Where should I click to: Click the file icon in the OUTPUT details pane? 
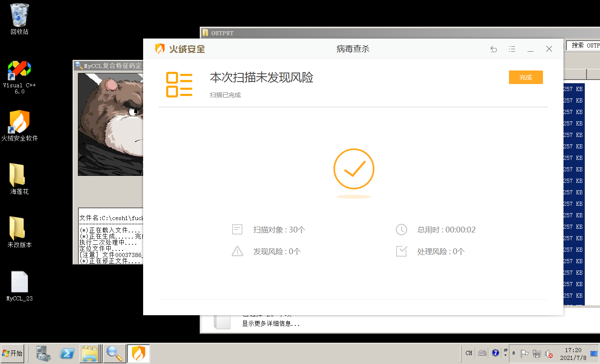tap(222, 322)
